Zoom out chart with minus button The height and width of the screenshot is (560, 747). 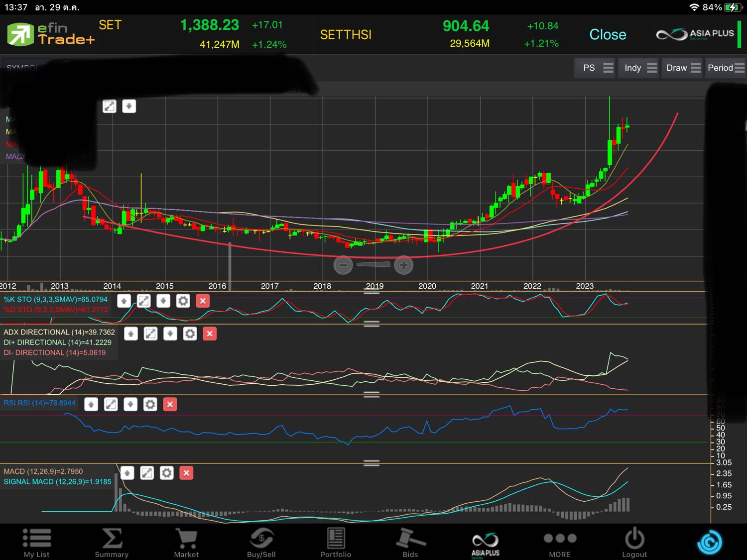point(343,265)
